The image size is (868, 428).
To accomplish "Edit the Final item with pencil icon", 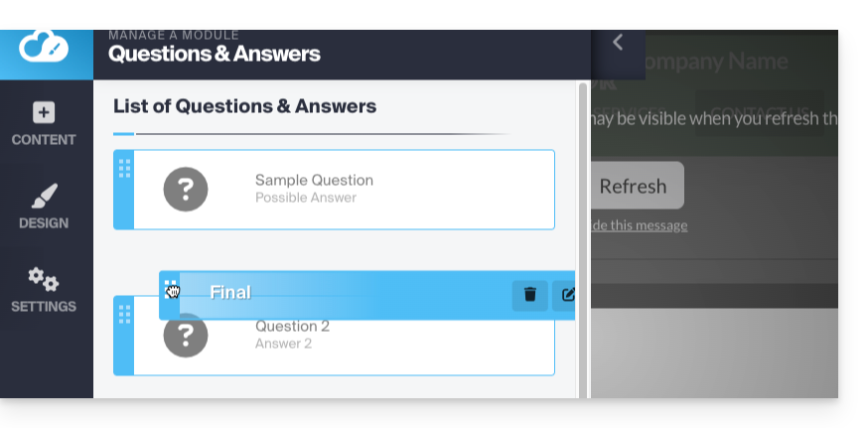I will (x=568, y=294).
